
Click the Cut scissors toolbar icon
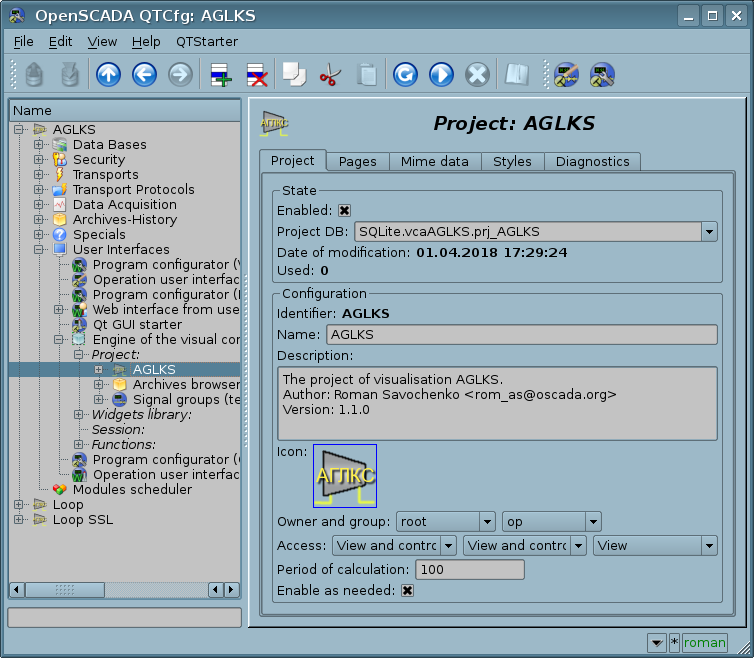coord(330,75)
